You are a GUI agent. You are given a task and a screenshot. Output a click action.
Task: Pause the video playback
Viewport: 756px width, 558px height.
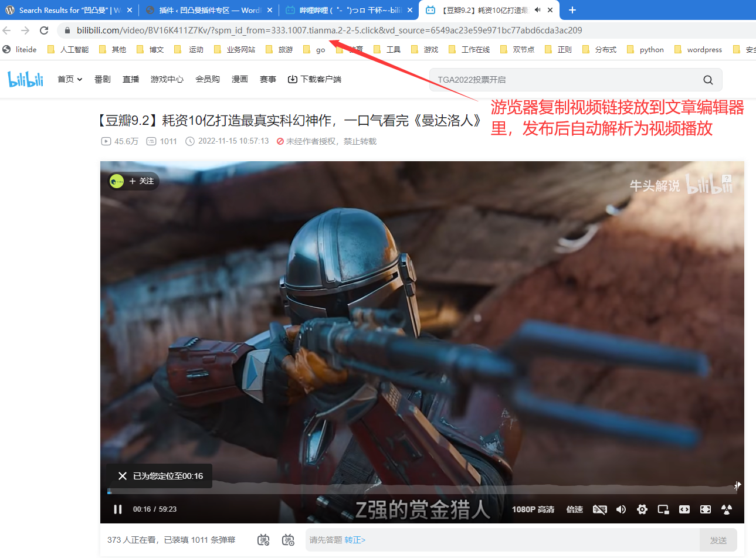[x=118, y=509]
